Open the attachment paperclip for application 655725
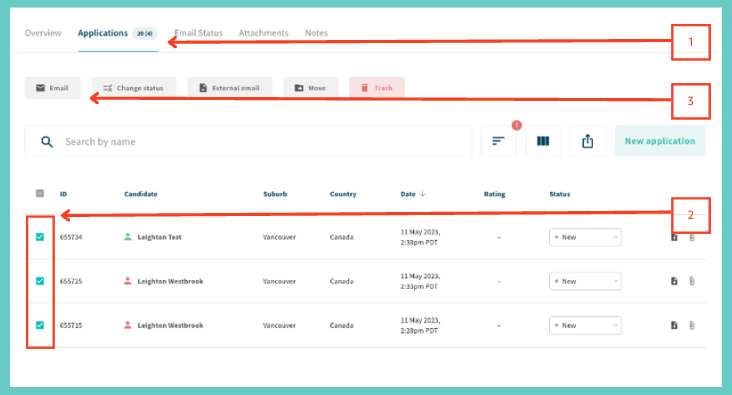This screenshot has width=732, height=395. click(692, 281)
